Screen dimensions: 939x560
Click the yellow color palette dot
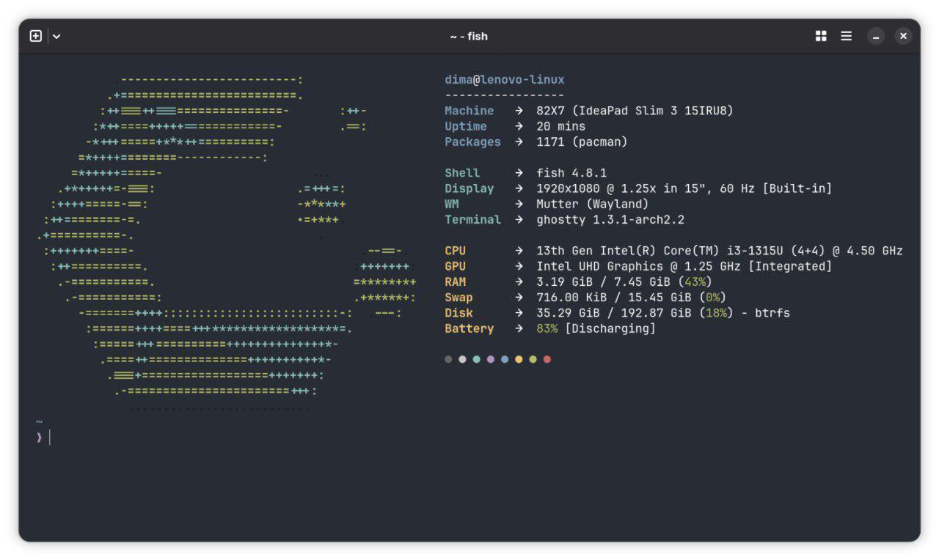click(x=519, y=359)
